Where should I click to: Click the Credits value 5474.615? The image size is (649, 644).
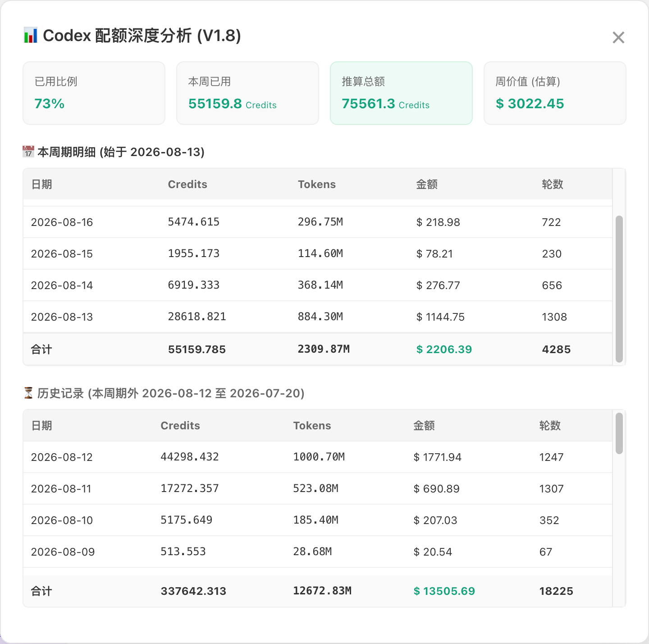pyautogui.click(x=194, y=222)
